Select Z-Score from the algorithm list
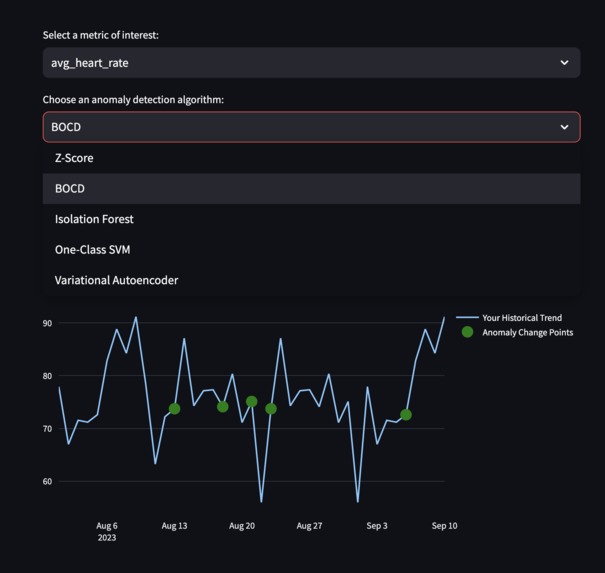This screenshot has width=605, height=573. [74, 158]
